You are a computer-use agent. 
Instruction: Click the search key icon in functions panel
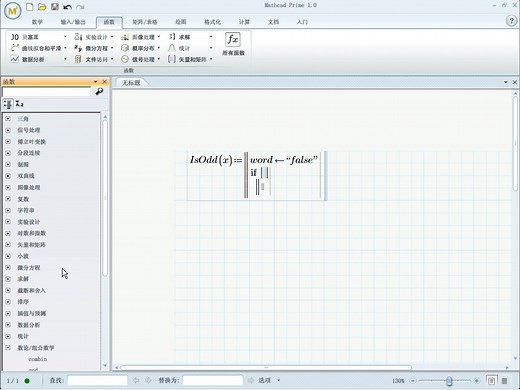(99, 91)
